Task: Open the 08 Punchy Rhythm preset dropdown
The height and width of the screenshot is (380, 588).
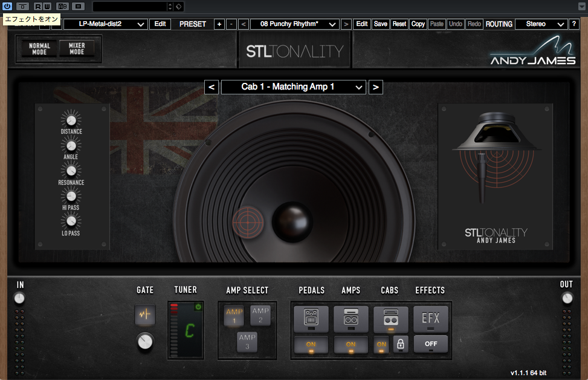Action: point(295,24)
